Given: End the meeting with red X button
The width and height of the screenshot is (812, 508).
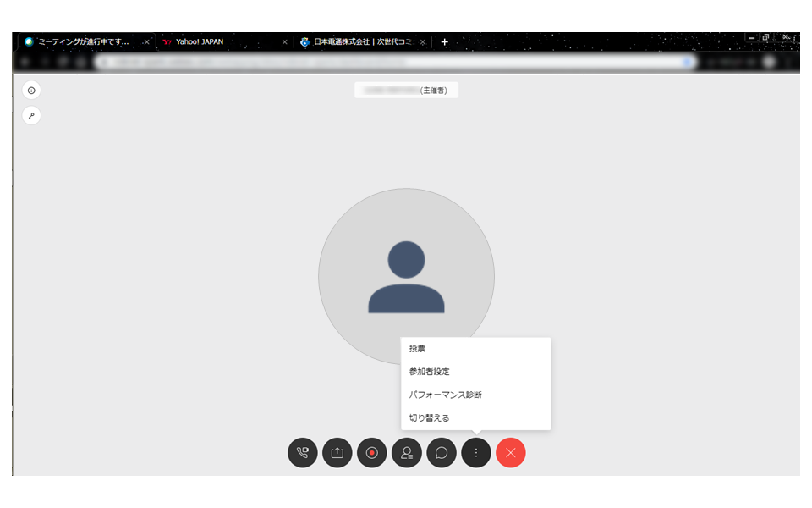Looking at the screenshot, I should point(511,452).
